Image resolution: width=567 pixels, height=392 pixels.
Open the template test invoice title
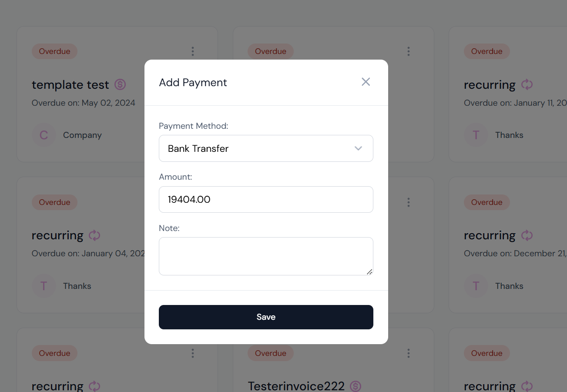[x=70, y=85]
